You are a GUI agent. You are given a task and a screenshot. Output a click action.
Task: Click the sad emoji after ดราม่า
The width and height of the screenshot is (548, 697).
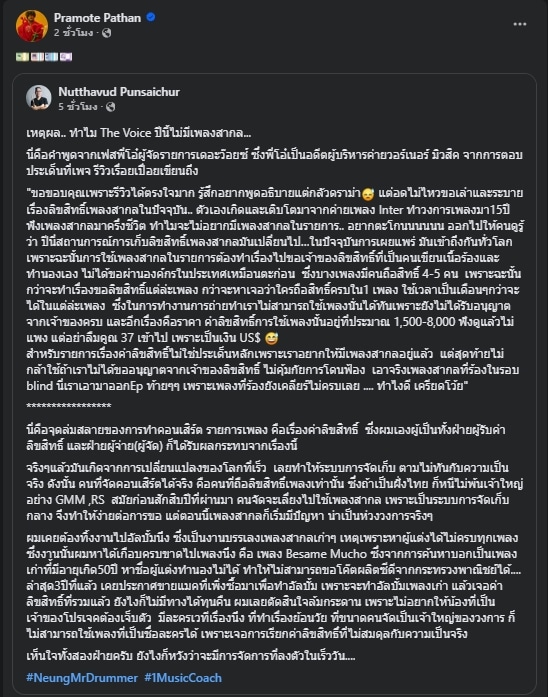click(x=368, y=194)
